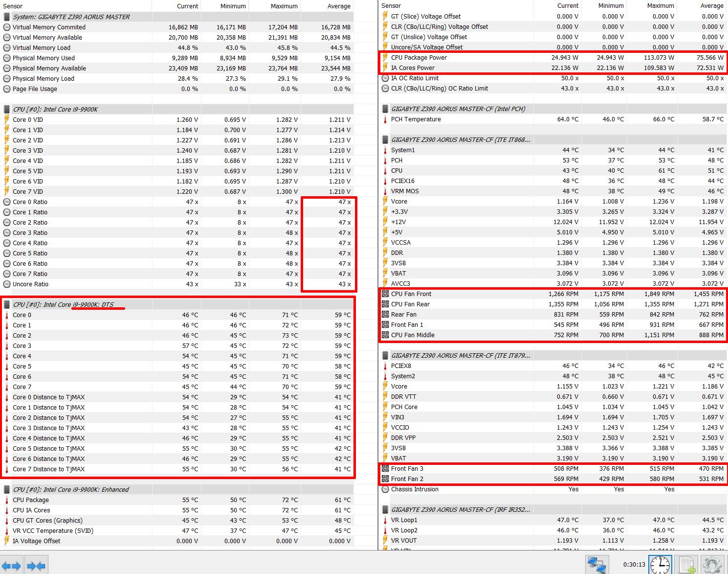
Task: Select the CPU IA Cores row label
Action: click(x=31, y=510)
